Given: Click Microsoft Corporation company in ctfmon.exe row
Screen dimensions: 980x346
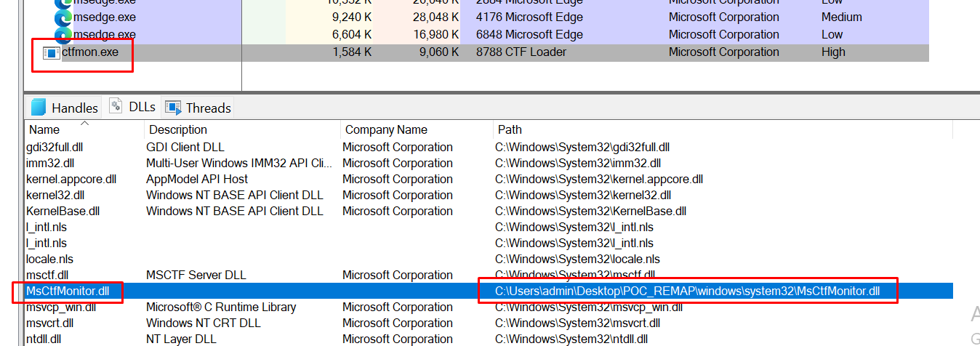Looking at the screenshot, I should [724, 52].
